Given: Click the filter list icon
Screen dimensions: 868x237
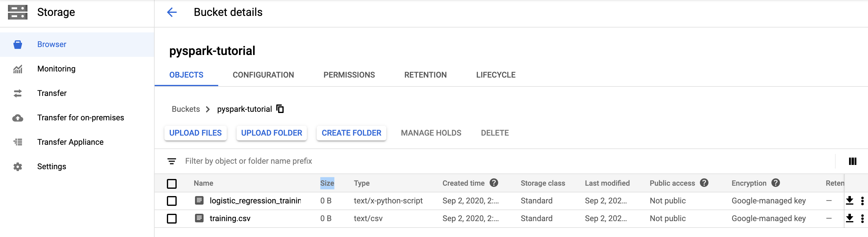Looking at the screenshot, I should click(x=172, y=161).
